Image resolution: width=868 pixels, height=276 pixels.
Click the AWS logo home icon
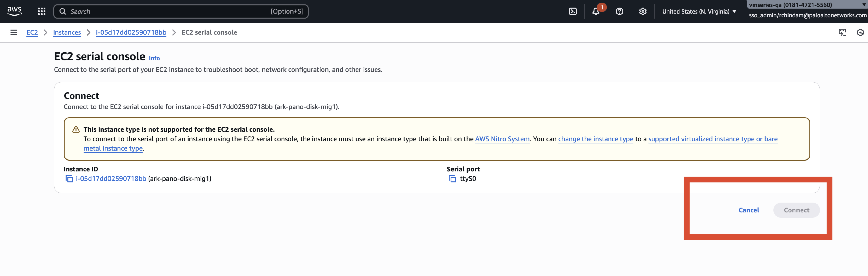(15, 11)
